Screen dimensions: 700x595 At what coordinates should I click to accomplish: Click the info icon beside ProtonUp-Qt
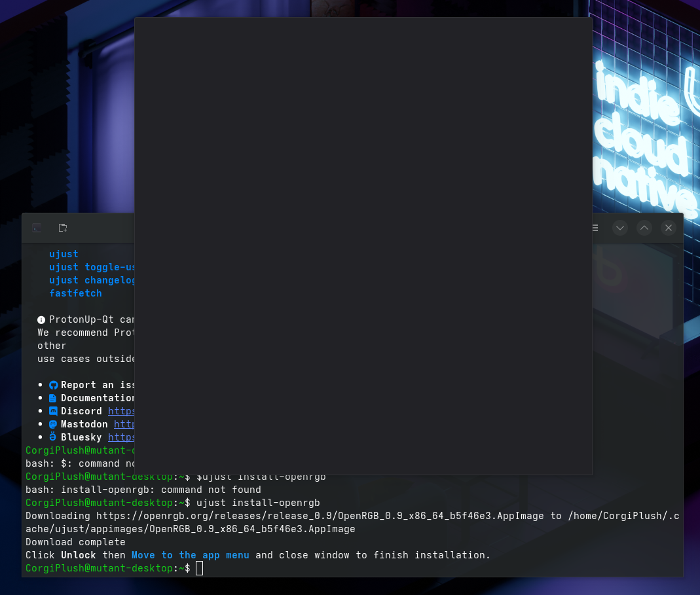point(41,319)
